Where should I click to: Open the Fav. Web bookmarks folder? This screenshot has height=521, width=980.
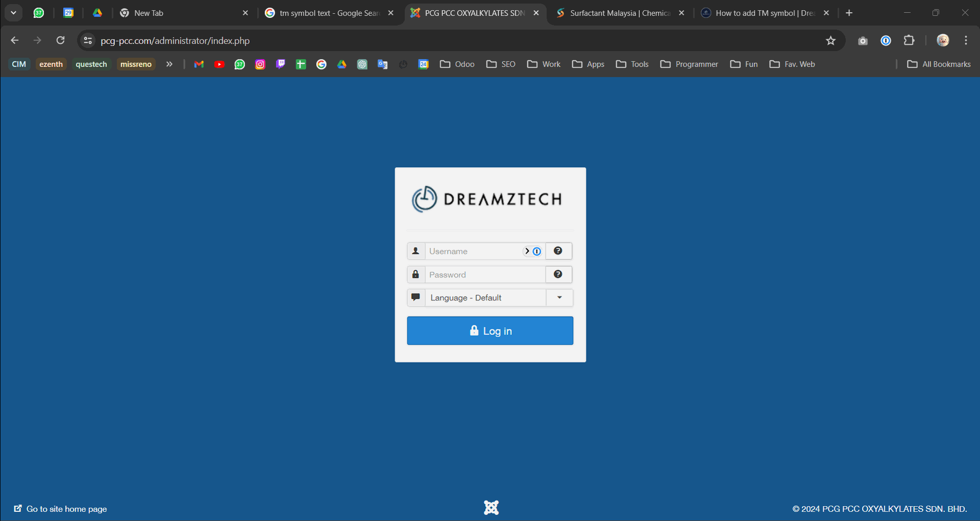pyautogui.click(x=792, y=64)
